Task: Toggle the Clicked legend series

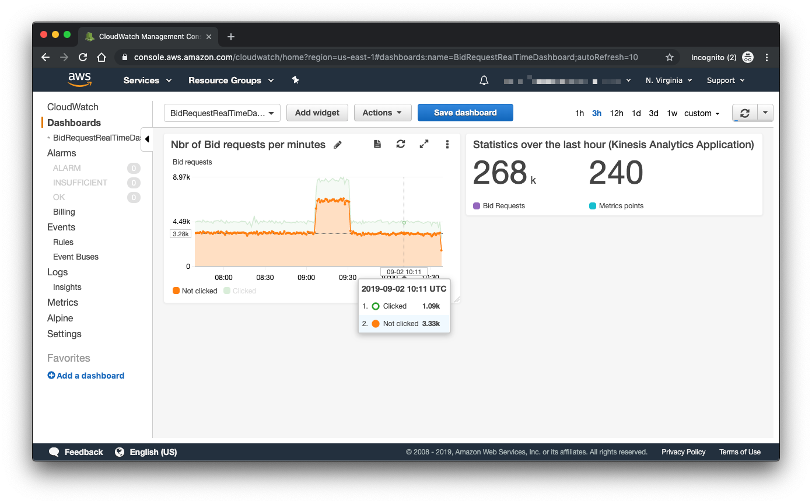Action: click(240, 290)
